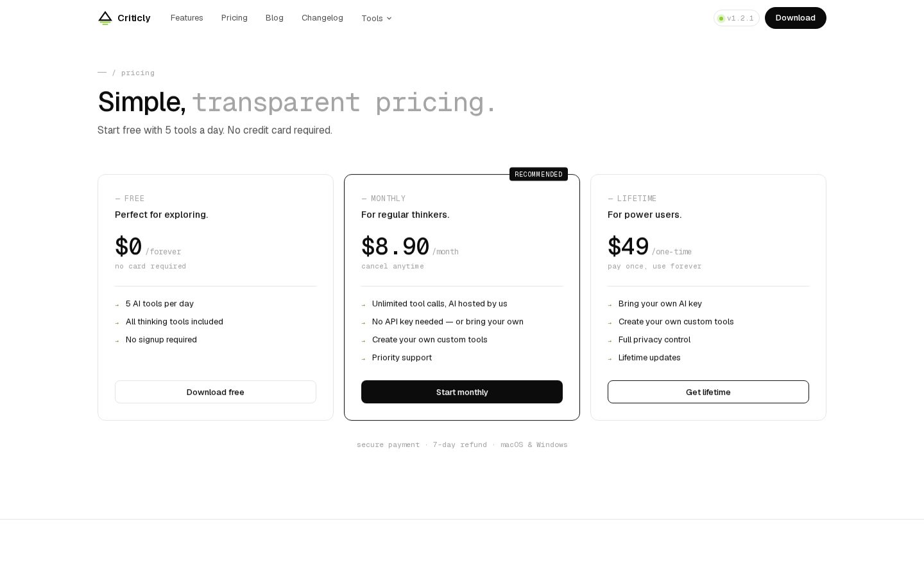Go to the Pricing nav item
The image size is (924, 578).
tap(234, 18)
